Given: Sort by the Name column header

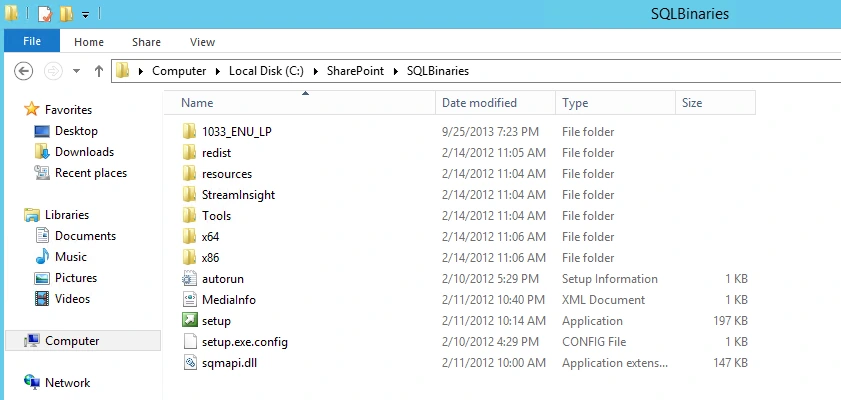Looking at the screenshot, I should click(x=300, y=103).
